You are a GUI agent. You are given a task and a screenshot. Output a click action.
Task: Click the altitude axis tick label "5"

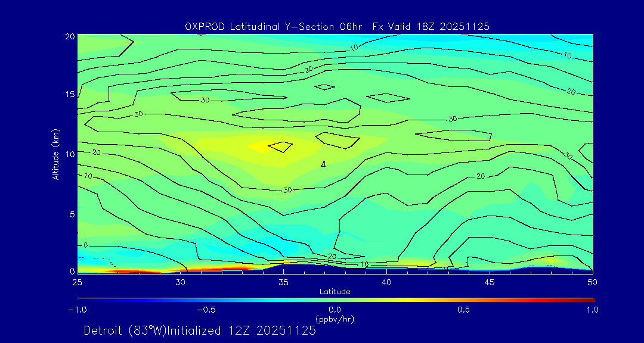(72, 214)
